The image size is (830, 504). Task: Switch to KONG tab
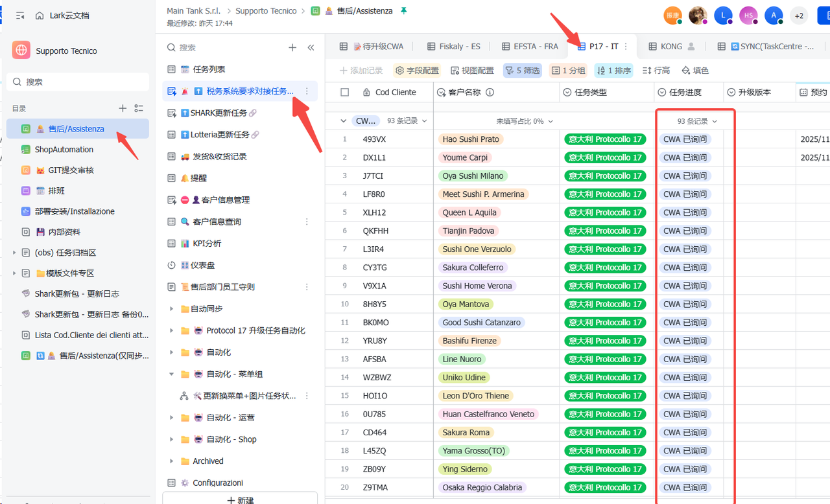point(672,47)
